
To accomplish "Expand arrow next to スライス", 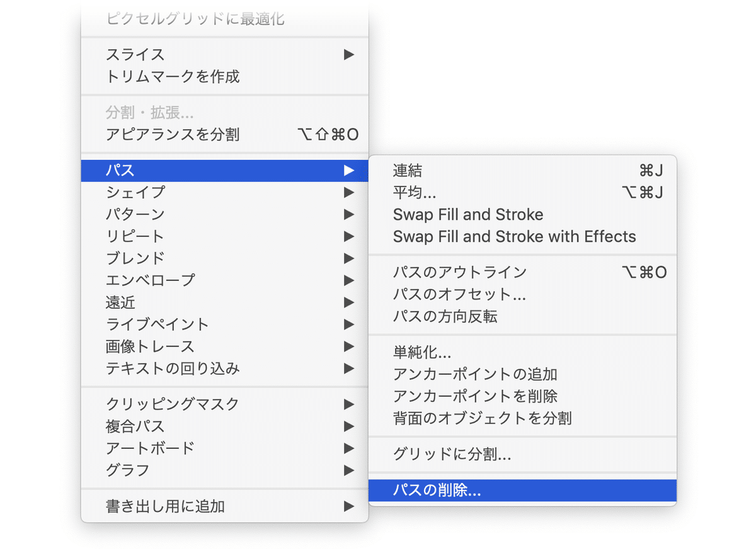I will (348, 55).
